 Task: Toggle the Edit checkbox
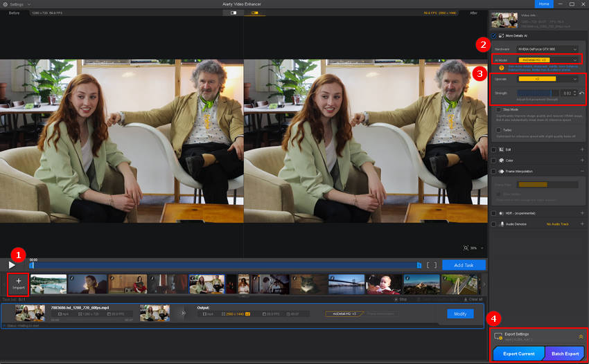pyautogui.click(x=493, y=149)
